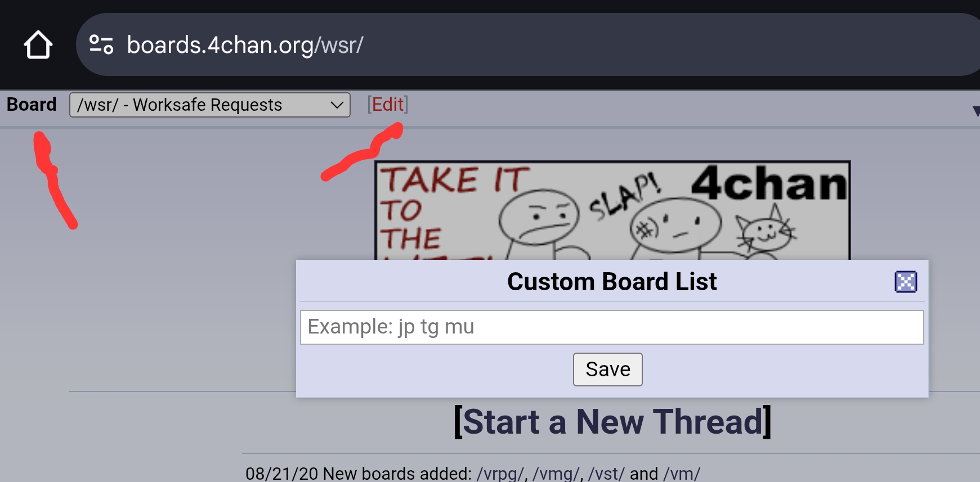Click the 4chan logo text in banner
The image size is (980, 482).
point(769,183)
